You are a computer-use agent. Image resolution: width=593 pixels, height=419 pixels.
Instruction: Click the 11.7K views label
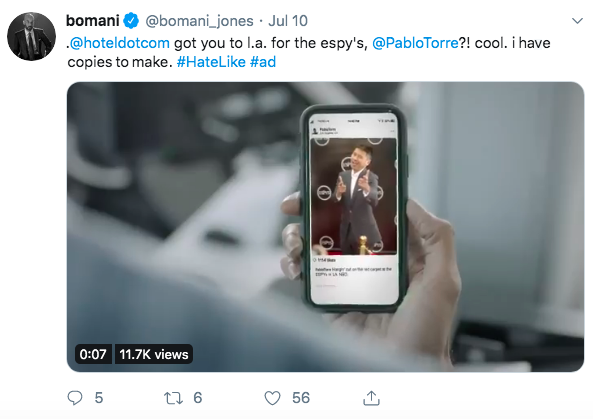coord(154,354)
